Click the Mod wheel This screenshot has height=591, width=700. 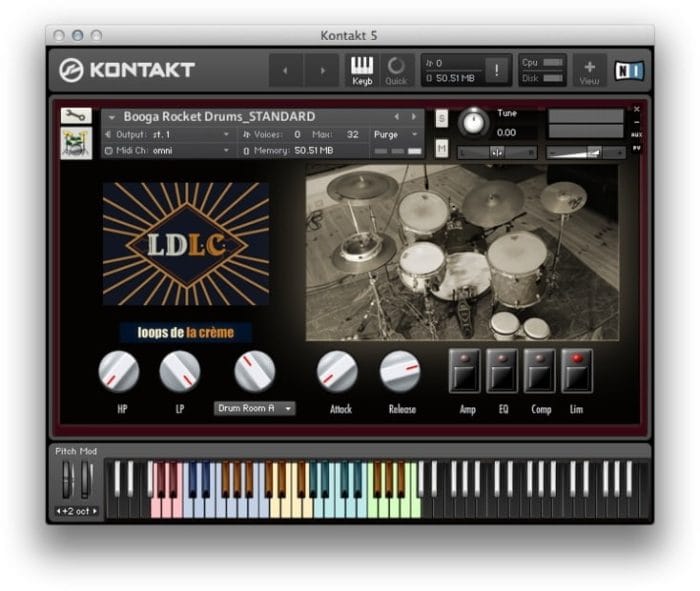click(x=85, y=480)
